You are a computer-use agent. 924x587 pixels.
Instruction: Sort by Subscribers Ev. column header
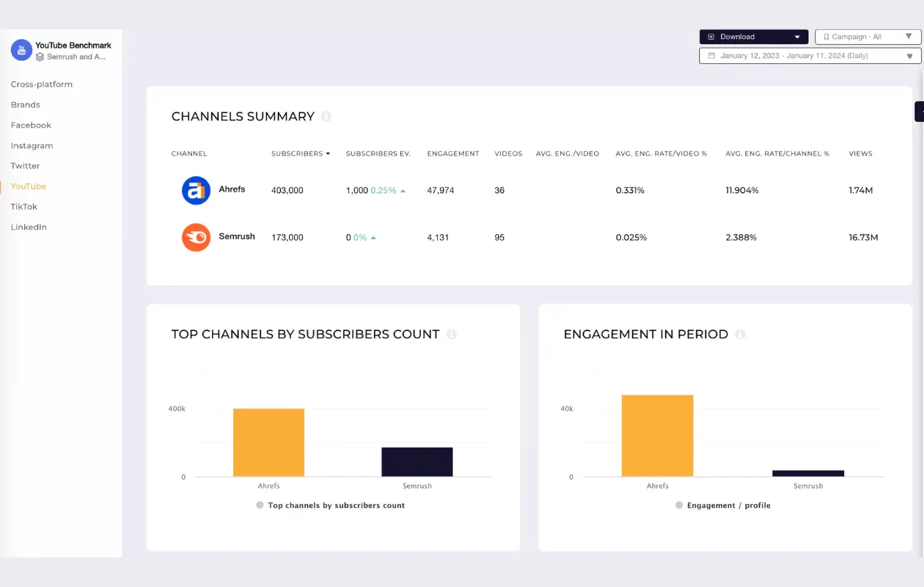pyautogui.click(x=378, y=154)
